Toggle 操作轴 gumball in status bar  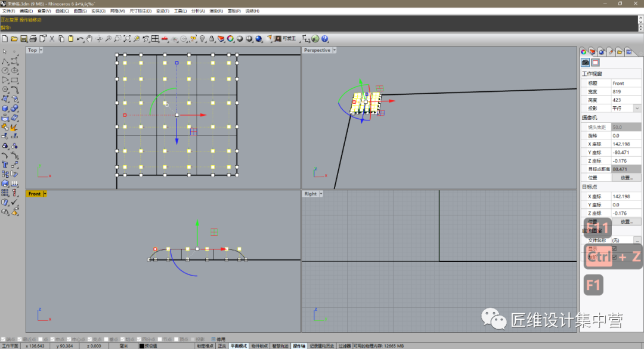(x=299, y=346)
